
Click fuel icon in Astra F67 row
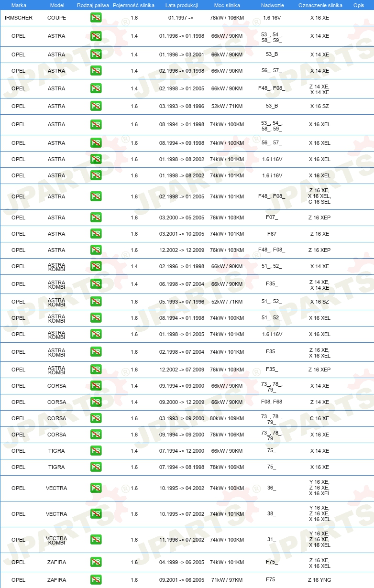pos(96,234)
